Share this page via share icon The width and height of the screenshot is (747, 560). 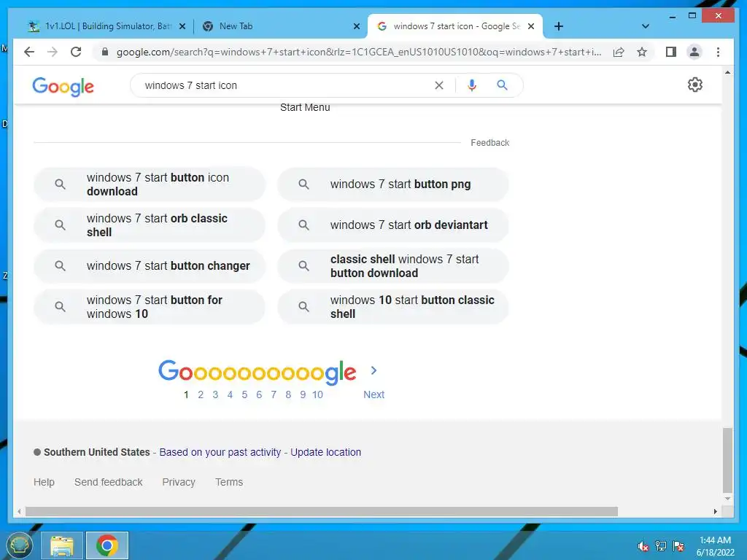(x=619, y=52)
